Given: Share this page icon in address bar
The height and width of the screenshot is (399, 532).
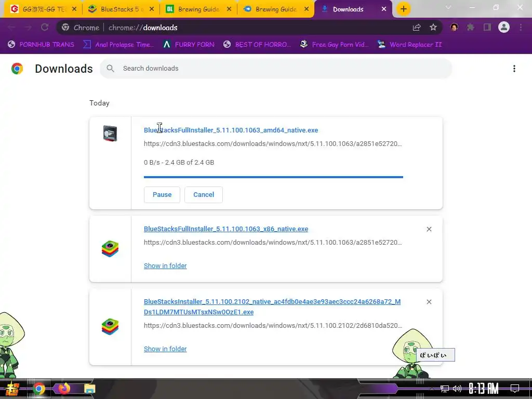Looking at the screenshot, I should (x=417, y=28).
